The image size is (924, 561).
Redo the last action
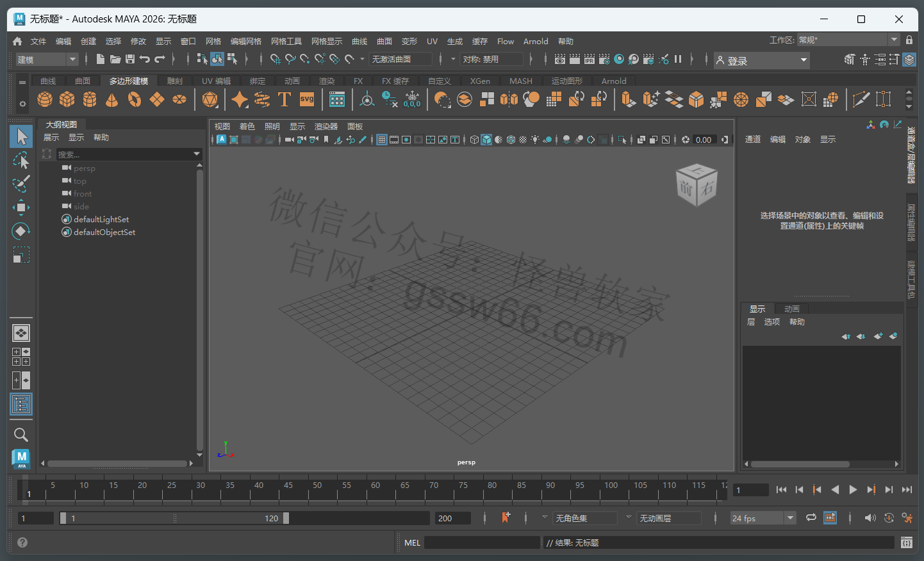(x=160, y=59)
